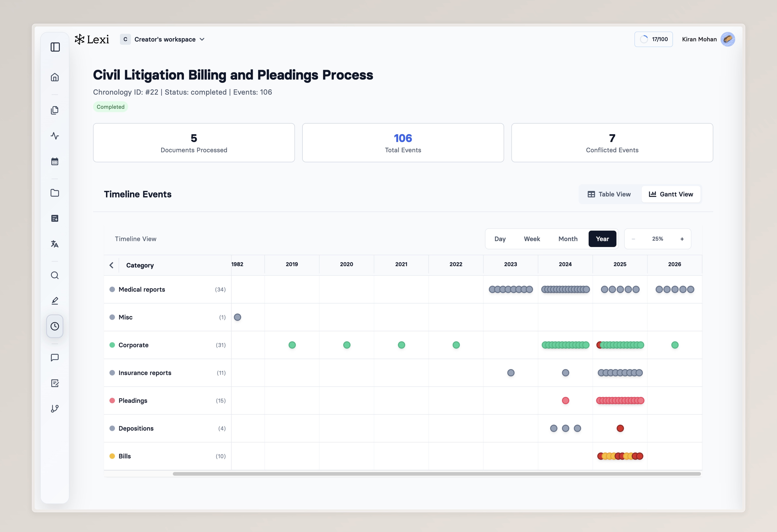Screen dimensions: 777x532
Task: Click the horizontal timeline scrollbar
Action: (436, 474)
